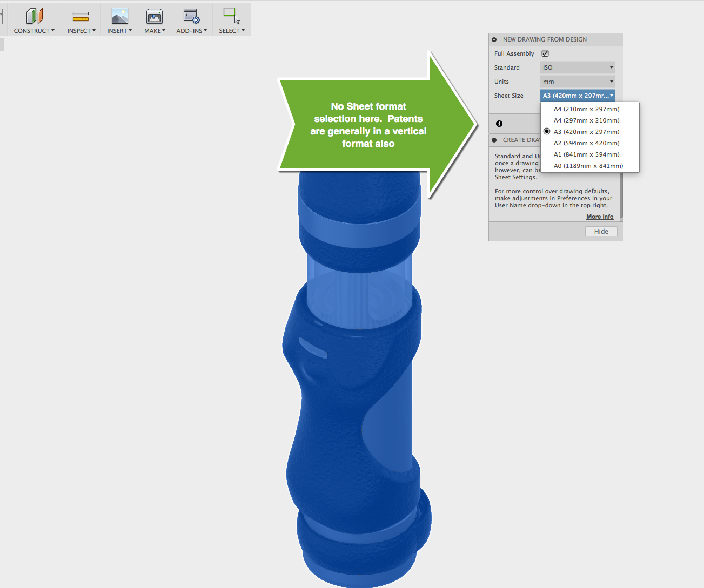Click the Hide button
704x588 pixels.
click(x=601, y=231)
